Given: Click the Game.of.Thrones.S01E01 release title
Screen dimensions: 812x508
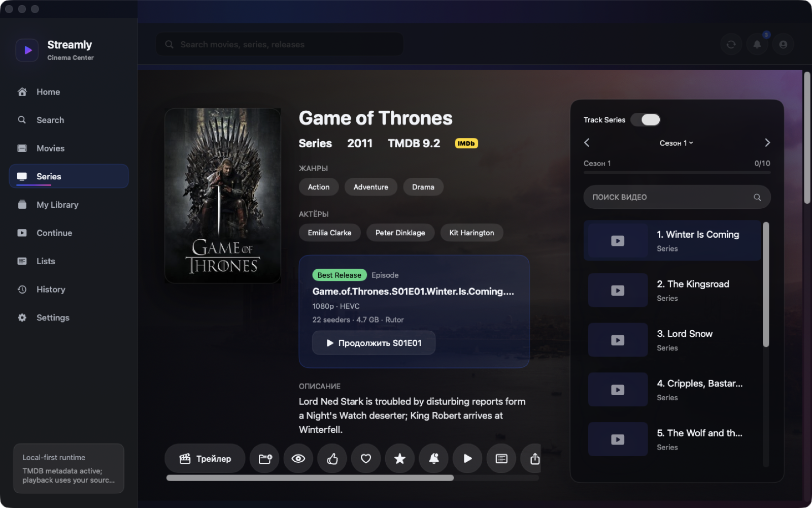Looking at the screenshot, I should point(413,291).
